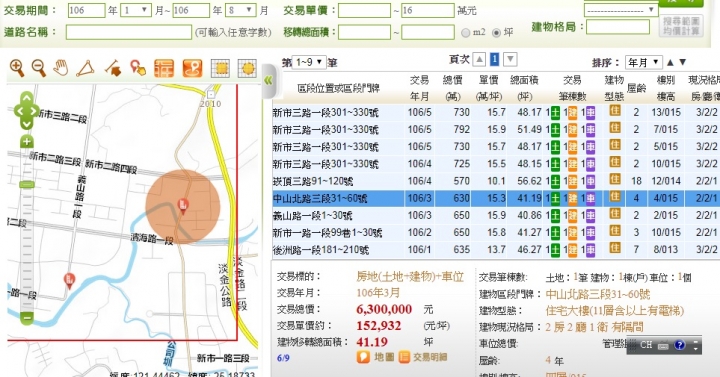Select the 新市一路一段99巷1~30號 row
The width and height of the screenshot is (720, 377).
(x=496, y=232)
